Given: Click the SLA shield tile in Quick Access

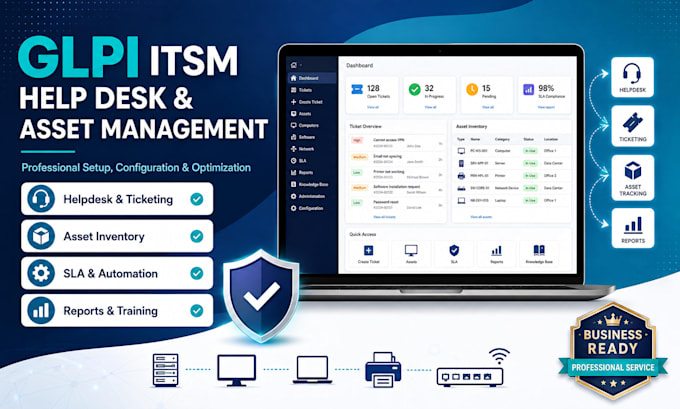Looking at the screenshot, I should [x=454, y=254].
